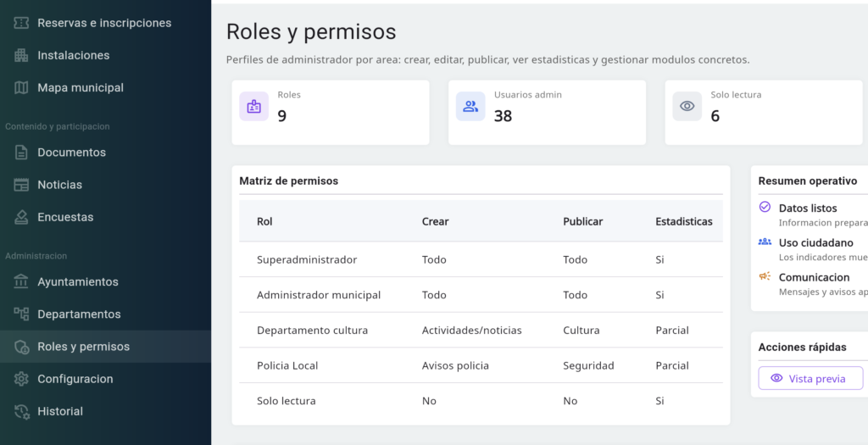
Task: Click Parcial in Policia Local row
Action: click(672, 366)
